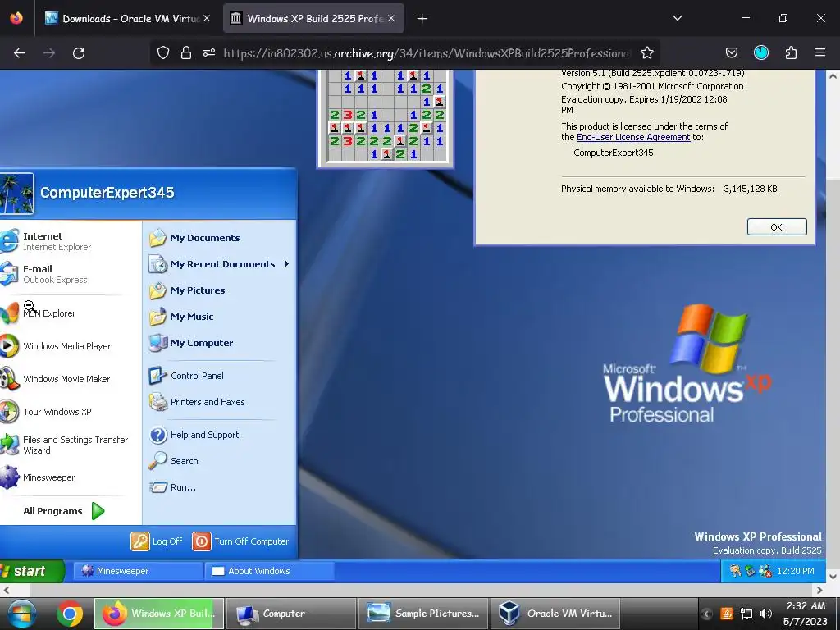Switch to the Downloads - Oracle VM VirtualBox tab

pyautogui.click(x=127, y=19)
